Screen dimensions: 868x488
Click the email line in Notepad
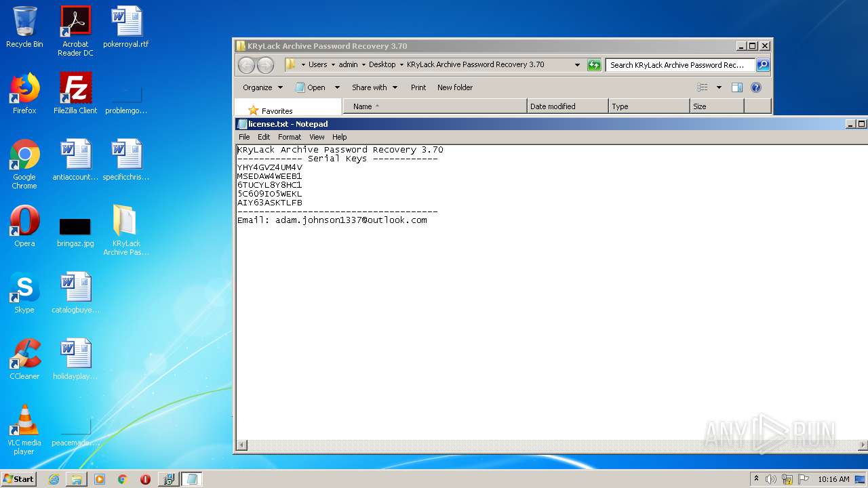[332, 220]
